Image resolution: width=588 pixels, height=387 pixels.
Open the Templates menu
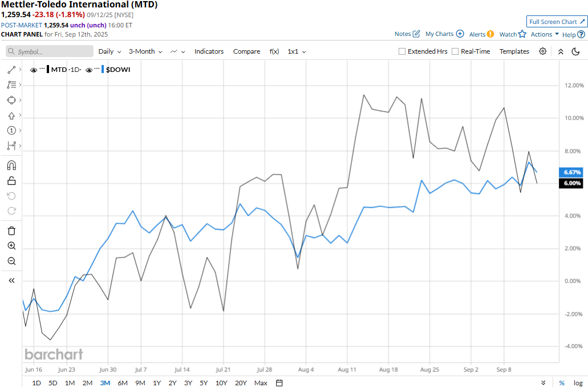(514, 51)
